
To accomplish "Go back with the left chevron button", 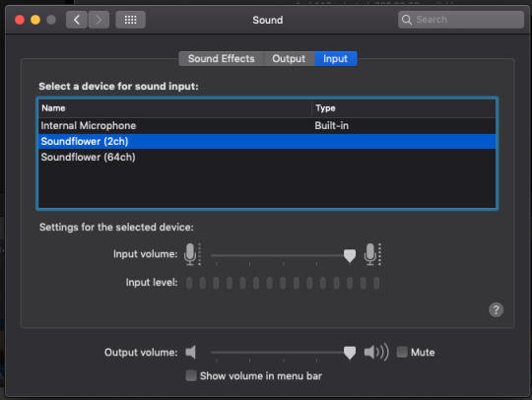I will (x=77, y=20).
